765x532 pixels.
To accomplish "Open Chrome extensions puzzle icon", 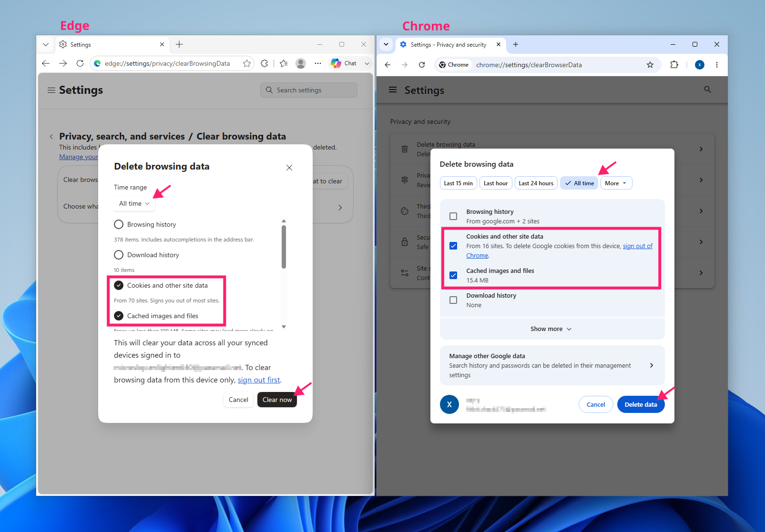I will pos(674,65).
